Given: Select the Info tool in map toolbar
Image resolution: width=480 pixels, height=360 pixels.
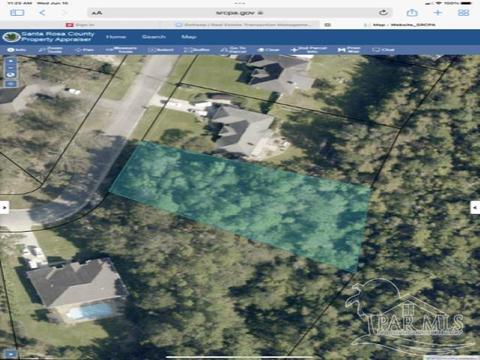Looking at the screenshot, I should pos(17,50).
